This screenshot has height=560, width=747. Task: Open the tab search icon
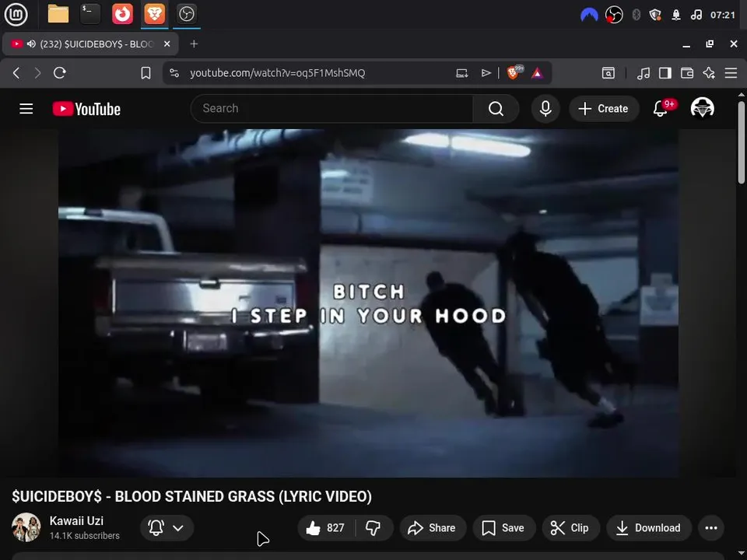[608, 73]
